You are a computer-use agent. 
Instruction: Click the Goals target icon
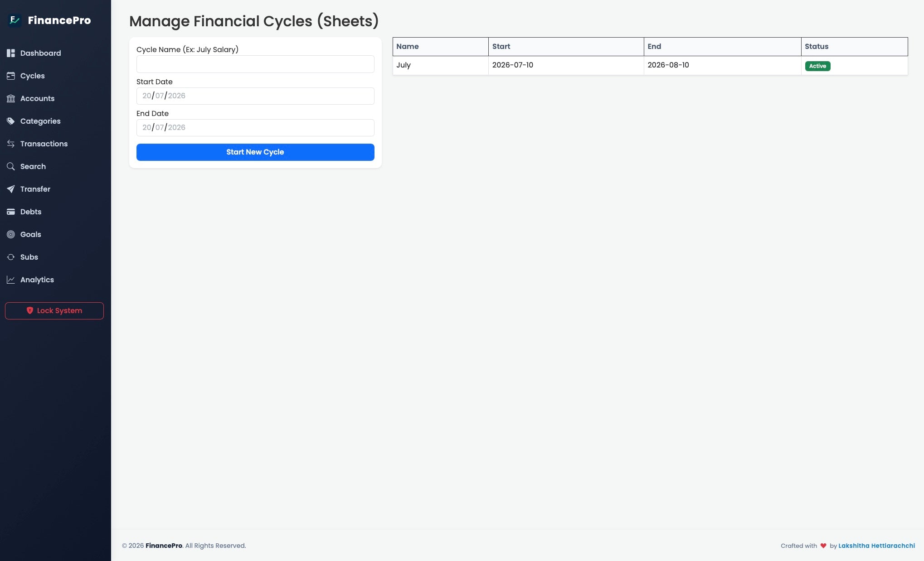11,234
